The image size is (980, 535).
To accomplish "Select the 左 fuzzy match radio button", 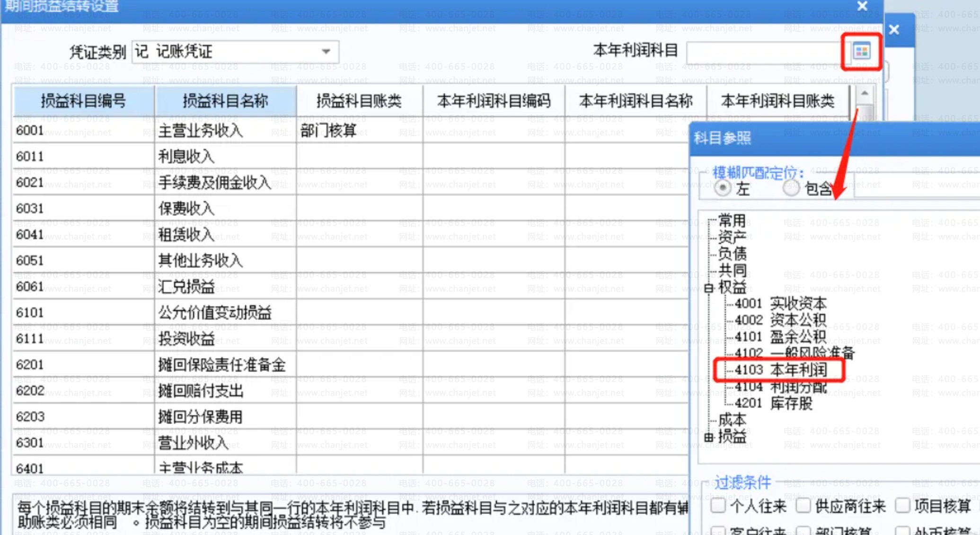I will click(723, 188).
